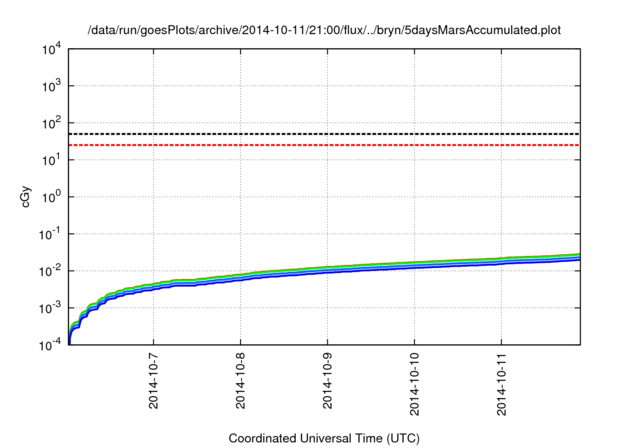
Task: Click the 2014-10-11 date tick label
Action: coord(501,385)
